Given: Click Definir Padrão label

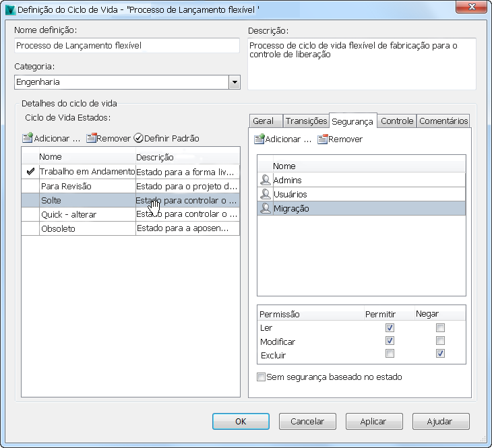Looking at the screenshot, I should pos(172,138).
